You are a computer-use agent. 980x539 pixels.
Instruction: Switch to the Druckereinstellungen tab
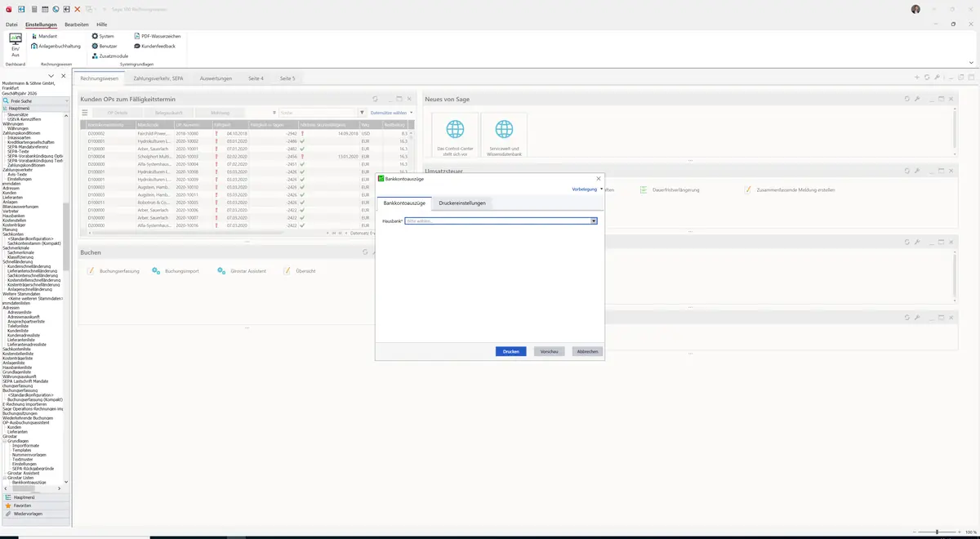click(462, 203)
